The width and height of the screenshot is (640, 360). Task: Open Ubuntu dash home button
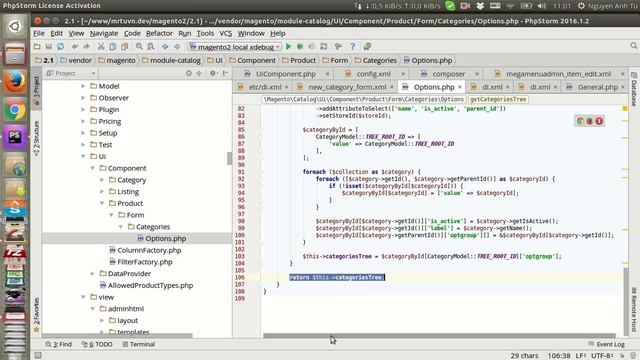15,27
